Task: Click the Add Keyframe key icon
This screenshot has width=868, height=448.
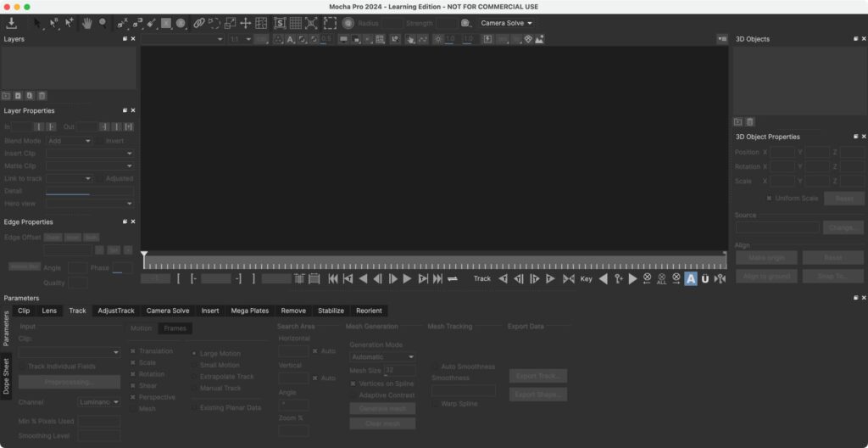Action: click(619, 279)
